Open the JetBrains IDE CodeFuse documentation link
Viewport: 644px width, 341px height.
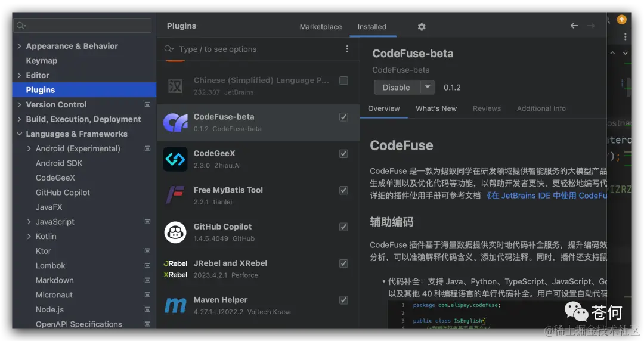tap(547, 196)
